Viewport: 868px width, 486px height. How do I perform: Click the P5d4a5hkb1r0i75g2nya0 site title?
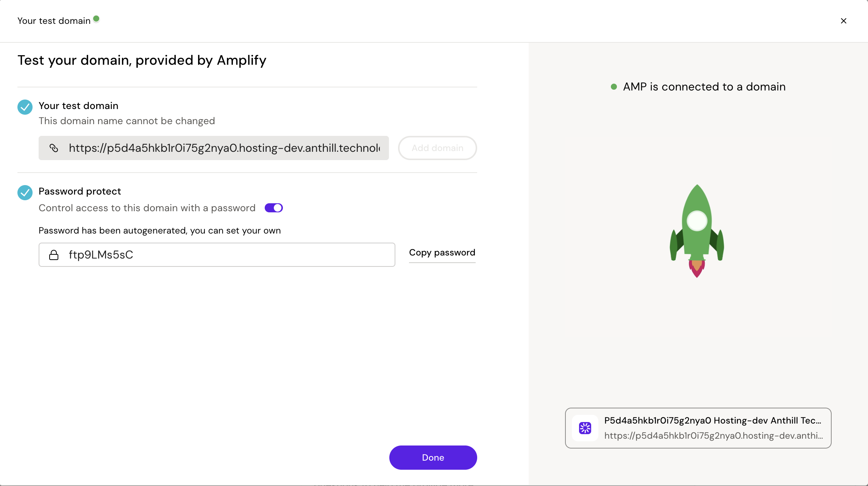[x=713, y=421]
